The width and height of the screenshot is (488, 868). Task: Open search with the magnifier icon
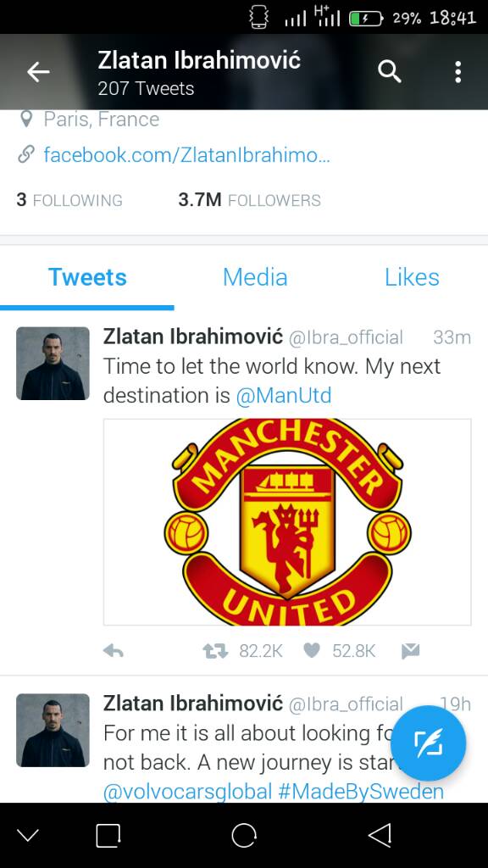click(x=390, y=72)
